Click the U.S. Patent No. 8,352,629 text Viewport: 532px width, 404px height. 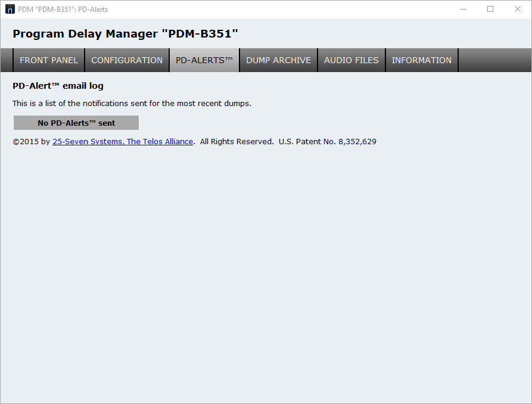coord(327,142)
